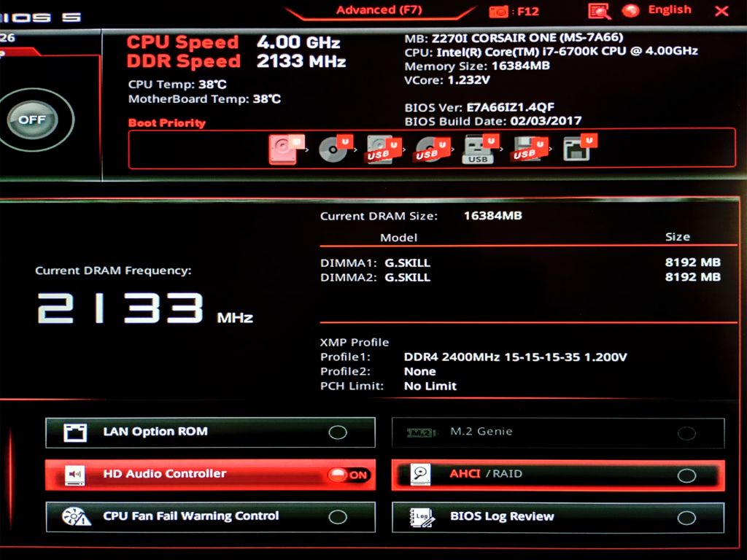The image size is (747, 560).
Task: Select the DIMMA1: G.SKILL row
Action: click(x=520, y=262)
